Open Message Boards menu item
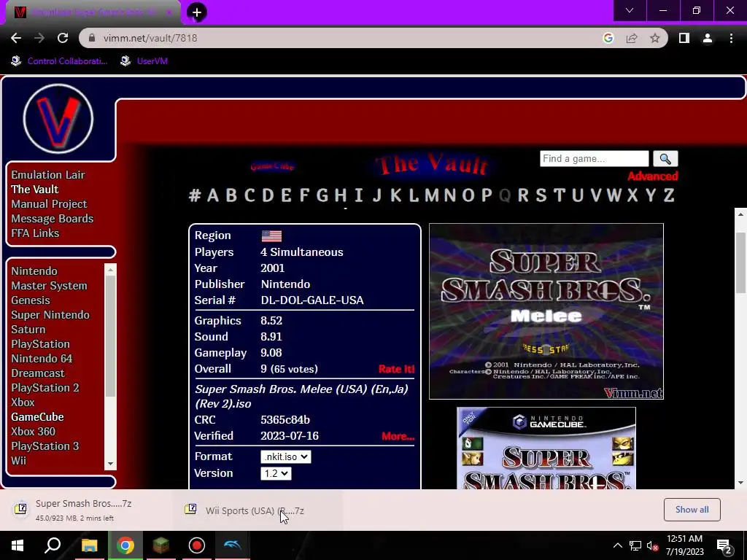The image size is (747, 560). [x=53, y=219]
